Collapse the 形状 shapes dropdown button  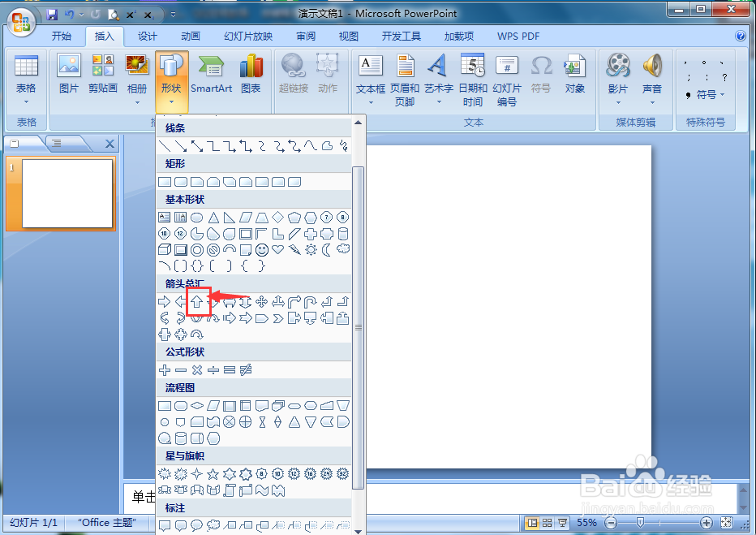click(x=172, y=81)
